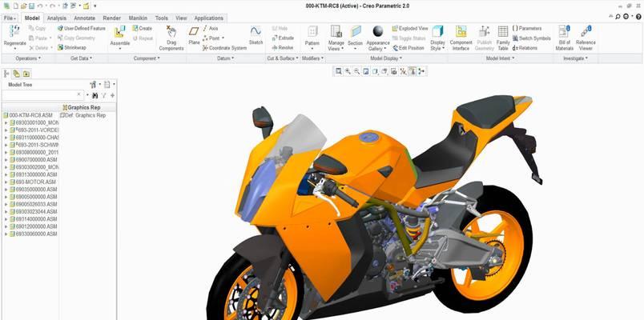
Task: Toggle datum display filters in graphics toolbar
Action: tap(403, 71)
